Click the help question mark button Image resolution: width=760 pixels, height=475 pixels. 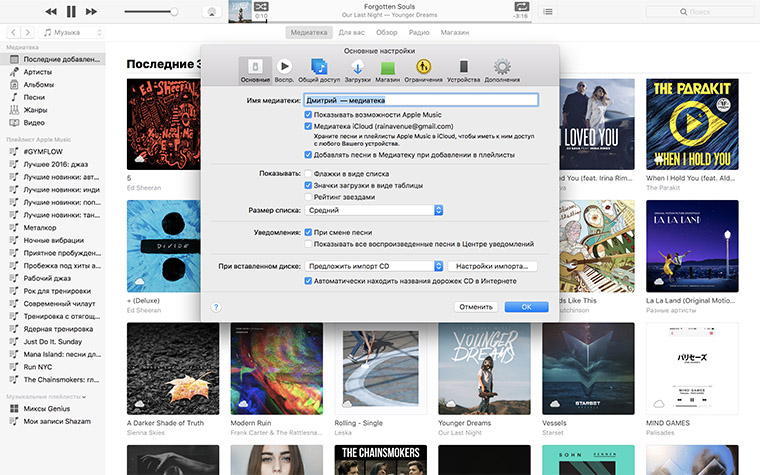click(x=216, y=307)
